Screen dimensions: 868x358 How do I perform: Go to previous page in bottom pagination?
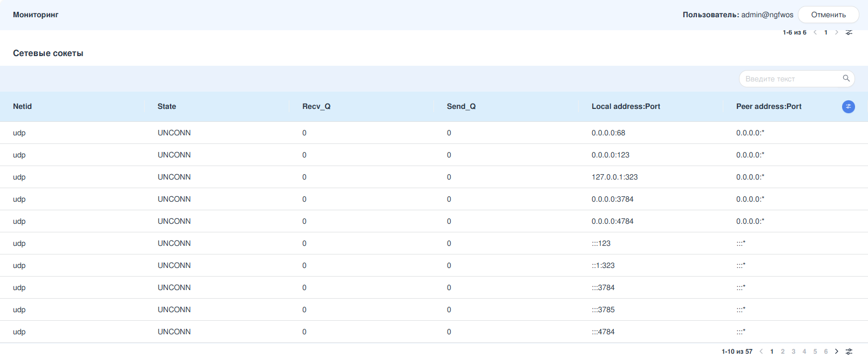tap(761, 352)
